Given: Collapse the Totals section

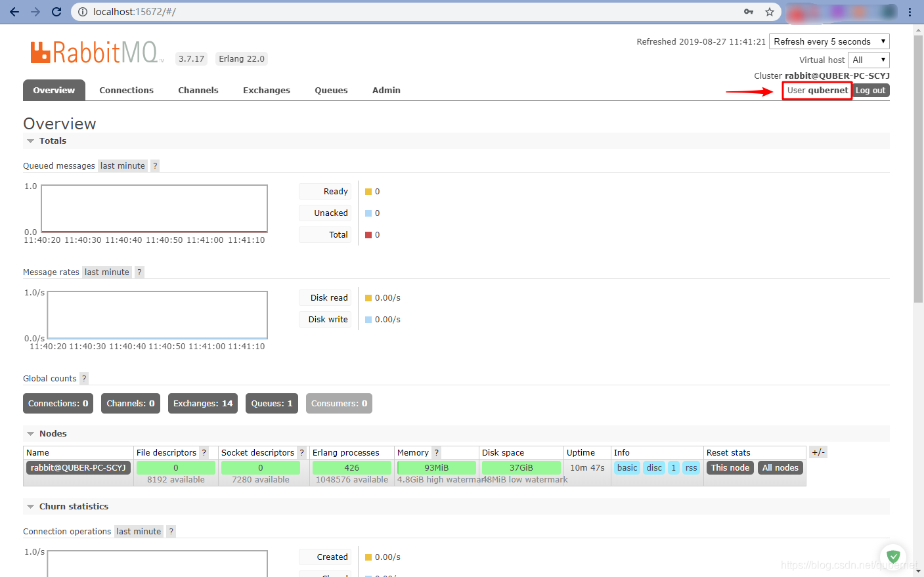Looking at the screenshot, I should 30,141.
